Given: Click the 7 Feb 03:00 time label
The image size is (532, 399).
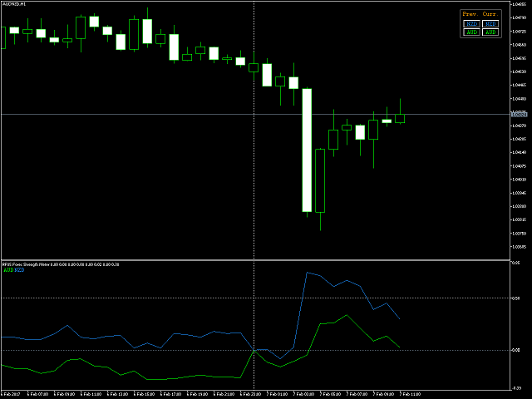Looking at the screenshot, I should point(303,394).
